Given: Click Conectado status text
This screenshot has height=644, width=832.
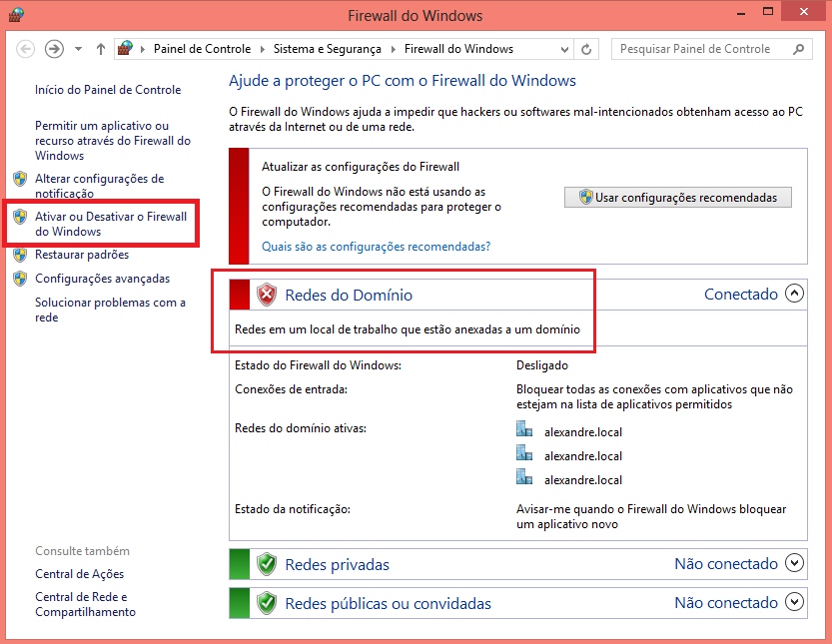Looking at the screenshot, I should click(x=741, y=295).
